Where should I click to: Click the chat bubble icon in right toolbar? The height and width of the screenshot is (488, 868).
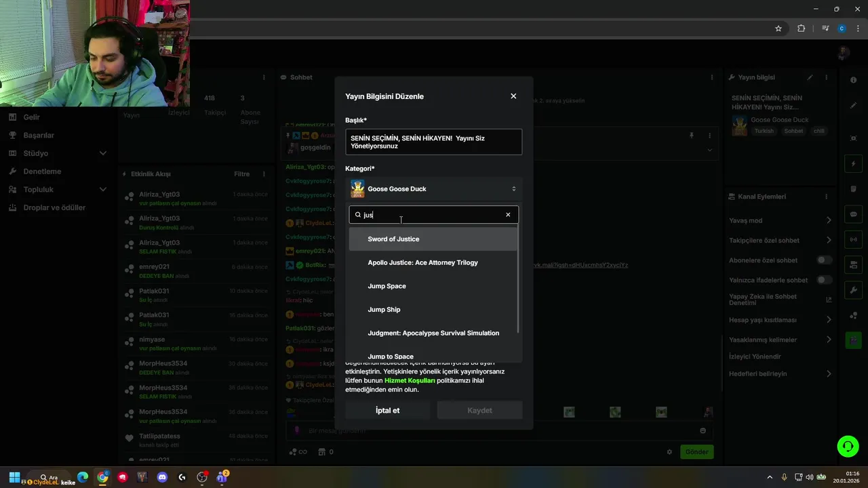tap(854, 214)
